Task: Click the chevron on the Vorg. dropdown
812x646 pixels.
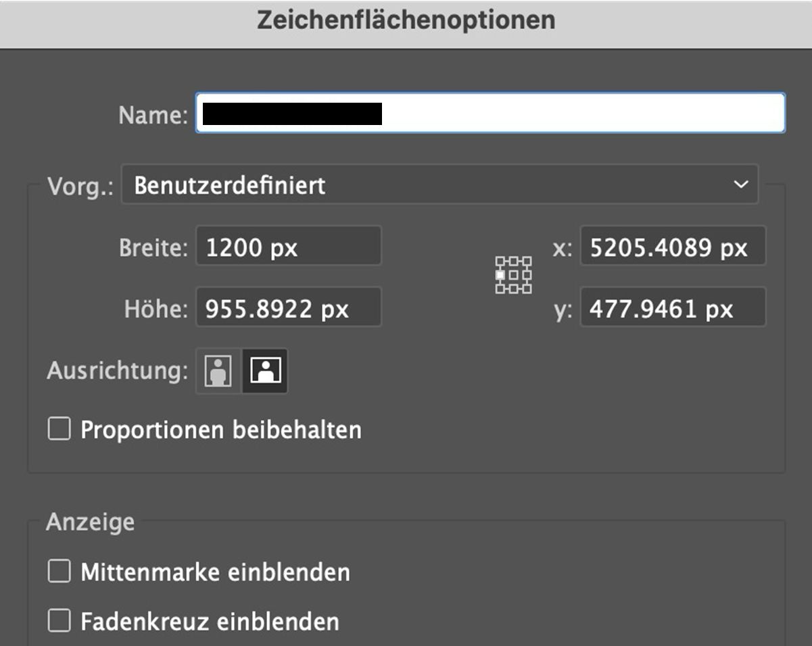Action: [x=740, y=184]
